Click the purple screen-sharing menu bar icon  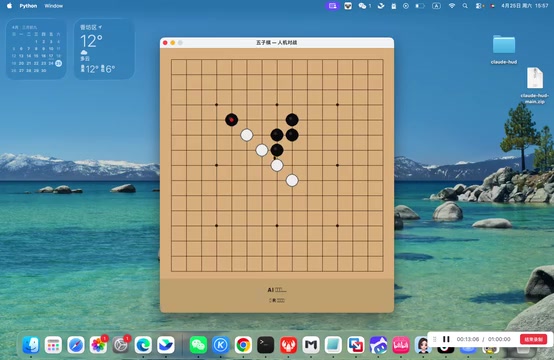click(332, 6)
